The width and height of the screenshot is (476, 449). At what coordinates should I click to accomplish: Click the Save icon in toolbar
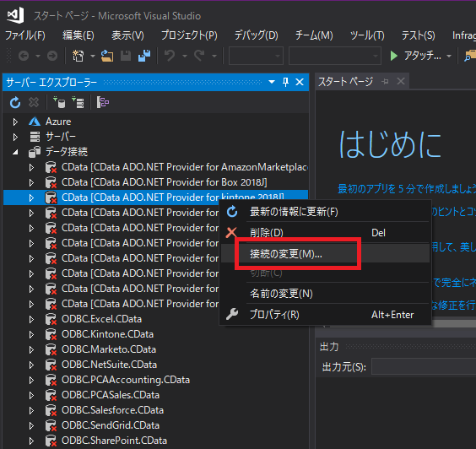126,56
